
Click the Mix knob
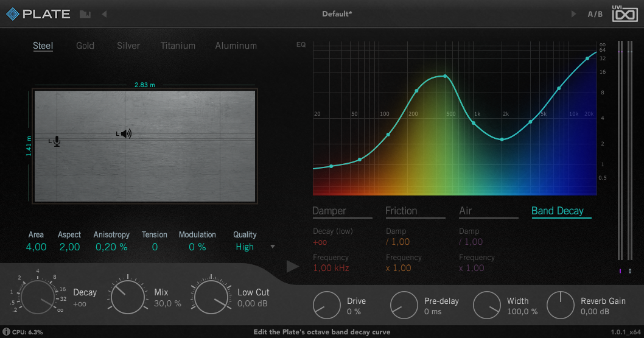coord(128,297)
